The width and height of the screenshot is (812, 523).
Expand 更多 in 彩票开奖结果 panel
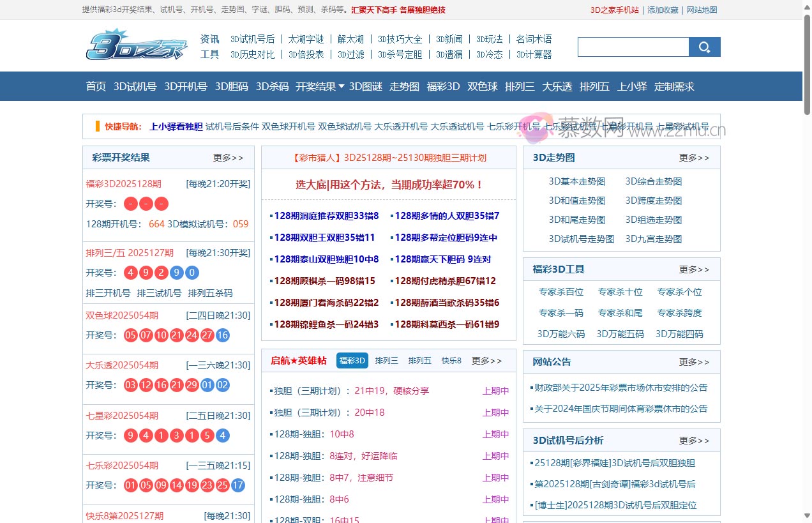coord(228,158)
